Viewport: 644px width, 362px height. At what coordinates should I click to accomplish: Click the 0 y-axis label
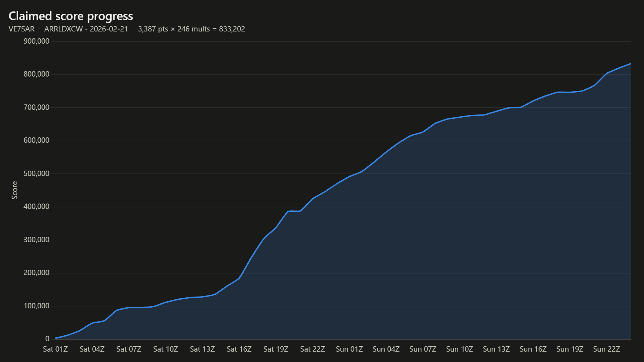pos(47,339)
